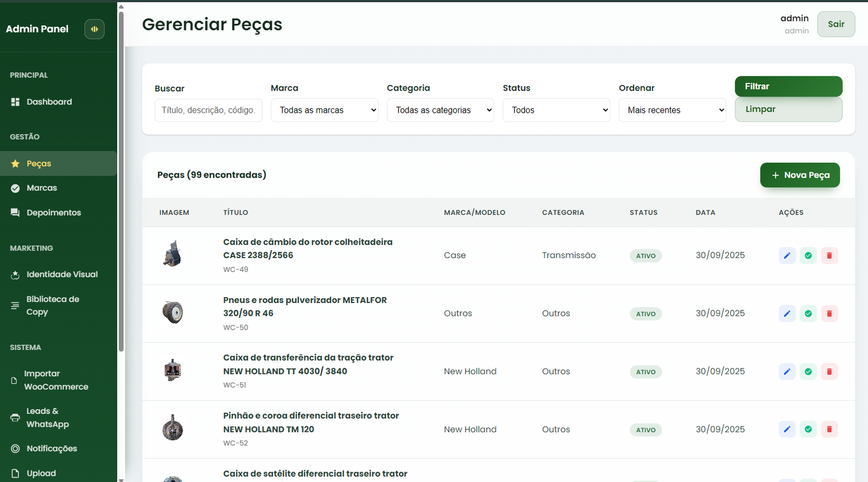This screenshot has width=868, height=482.
Task: Toggle status check icon for WC-52 part
Action: click(808, 429)
